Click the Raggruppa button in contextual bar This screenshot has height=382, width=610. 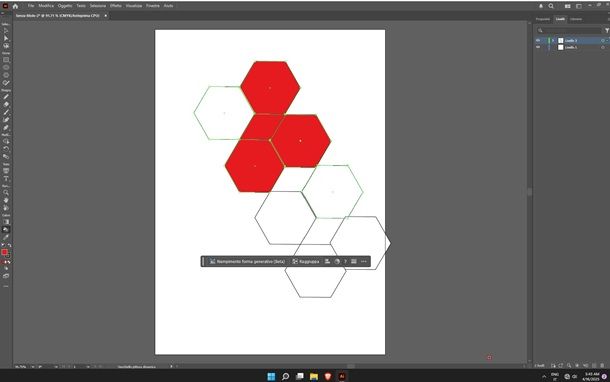click(306, 261)
